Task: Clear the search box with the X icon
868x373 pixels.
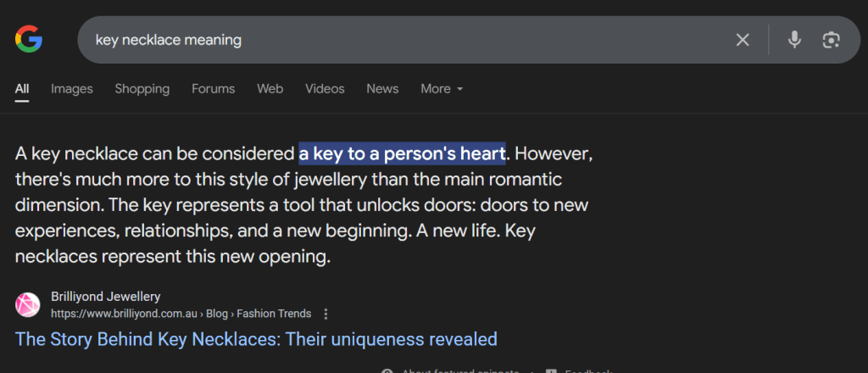Action: click(743, 40)
